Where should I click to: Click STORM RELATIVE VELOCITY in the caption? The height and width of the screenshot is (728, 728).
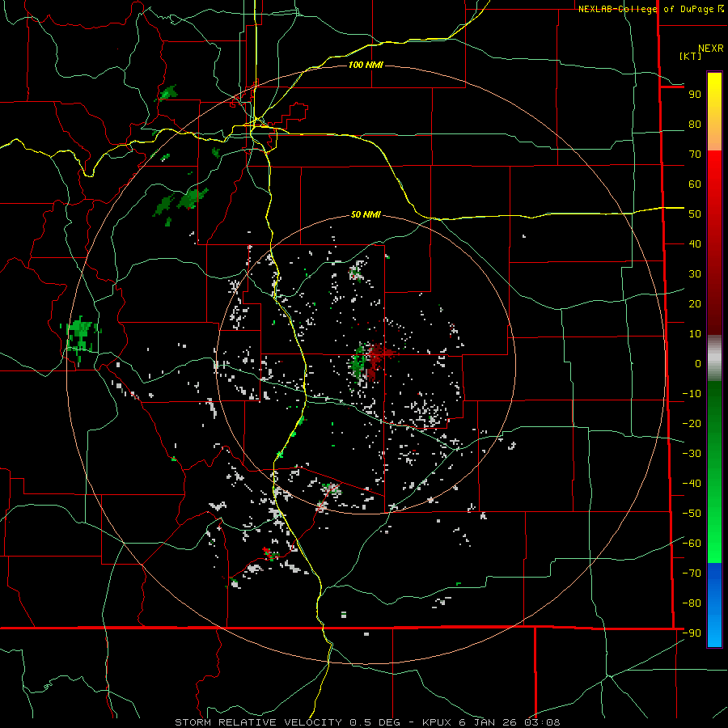pyautogui.click(x=258, y=722)
